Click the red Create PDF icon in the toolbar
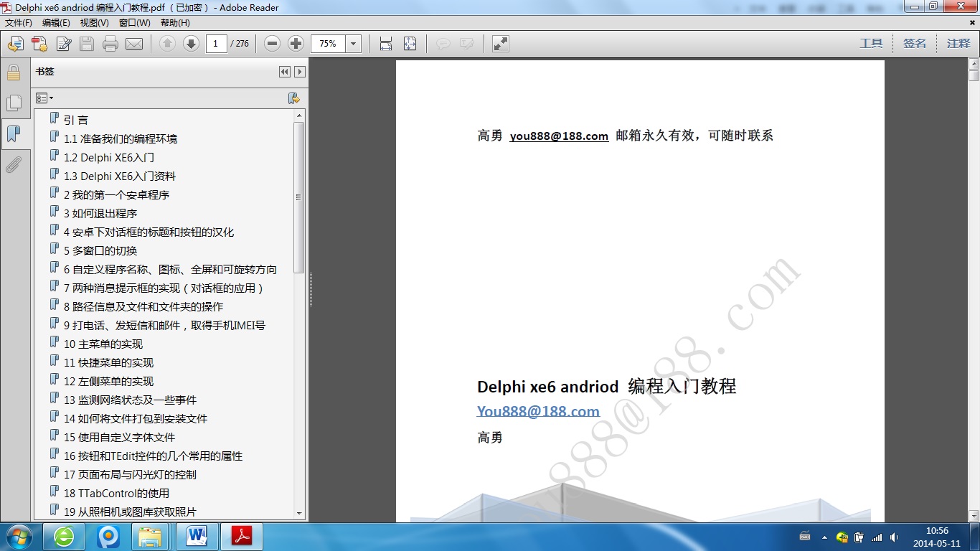 click(x=39, y=44)
